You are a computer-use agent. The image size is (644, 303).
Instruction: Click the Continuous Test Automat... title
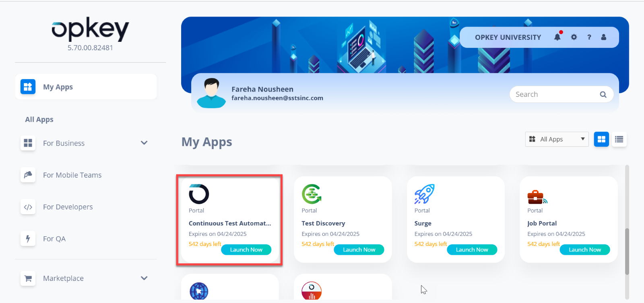click(230, 223)
